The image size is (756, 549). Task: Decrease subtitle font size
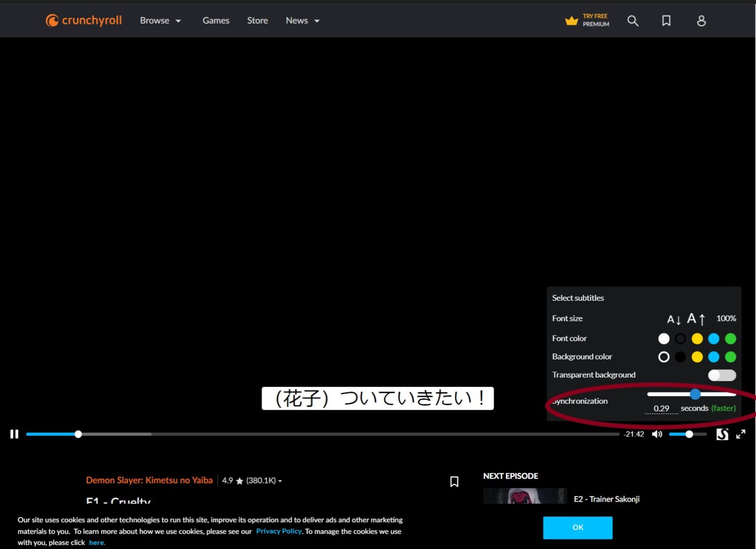[x=673, y=319]
